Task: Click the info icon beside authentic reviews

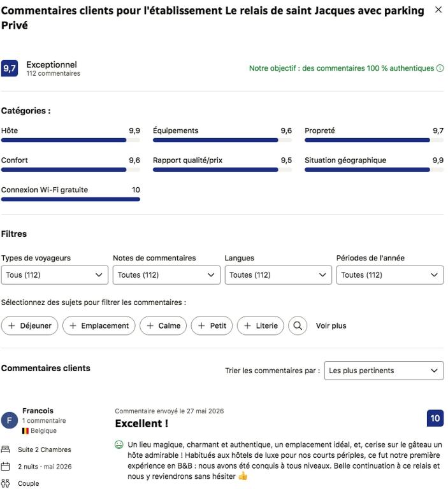Action: click(x=440, y=68)
